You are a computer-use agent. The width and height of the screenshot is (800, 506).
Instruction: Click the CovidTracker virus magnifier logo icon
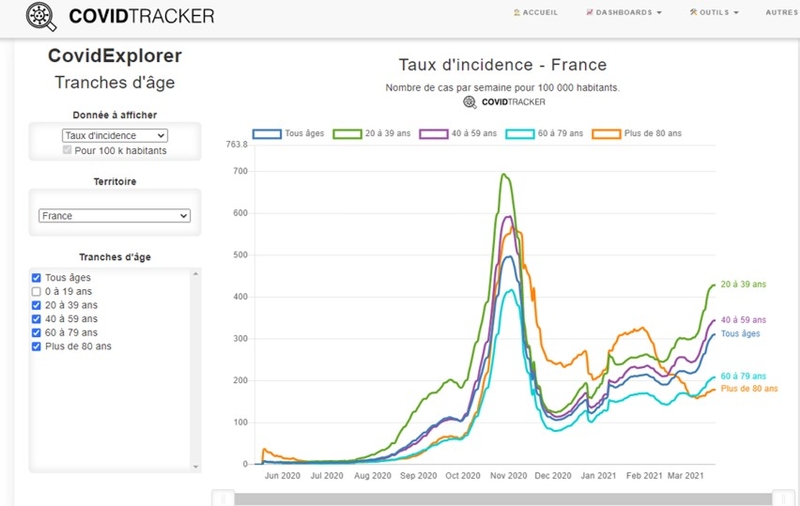point(41,16)
